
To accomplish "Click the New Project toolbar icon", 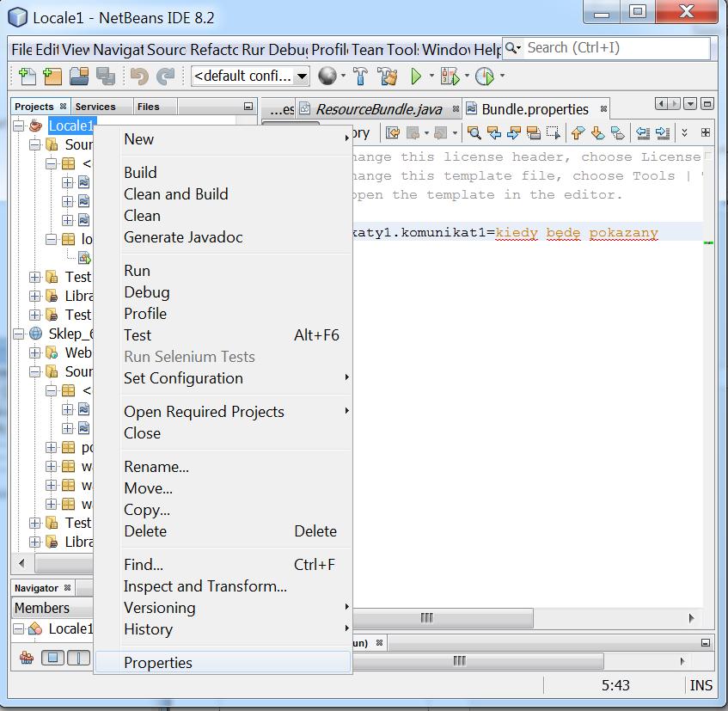I will [52, 77].
